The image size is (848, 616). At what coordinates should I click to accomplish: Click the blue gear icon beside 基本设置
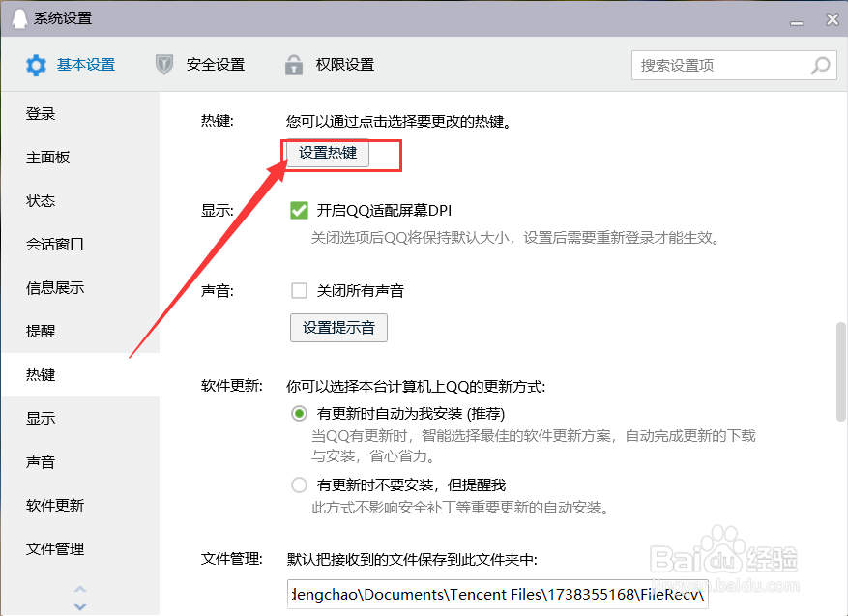click(36, 65)
